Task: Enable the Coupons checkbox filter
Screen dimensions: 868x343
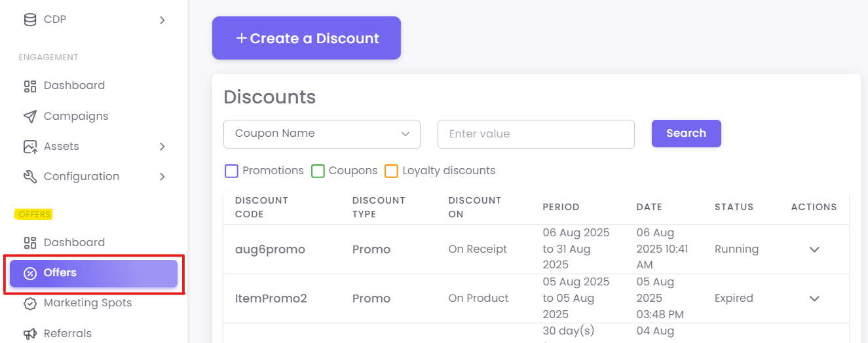Action: (318, 171)
